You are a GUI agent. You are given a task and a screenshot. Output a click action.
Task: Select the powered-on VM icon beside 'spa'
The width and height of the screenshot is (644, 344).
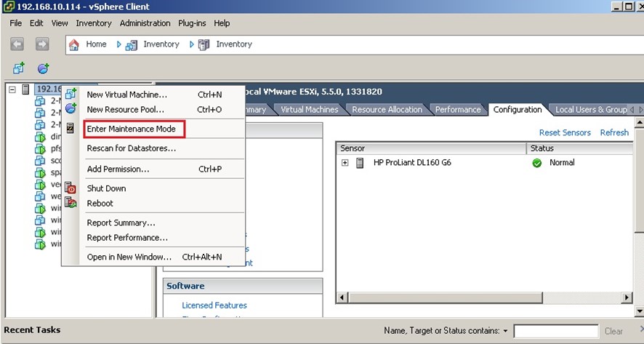40,172
